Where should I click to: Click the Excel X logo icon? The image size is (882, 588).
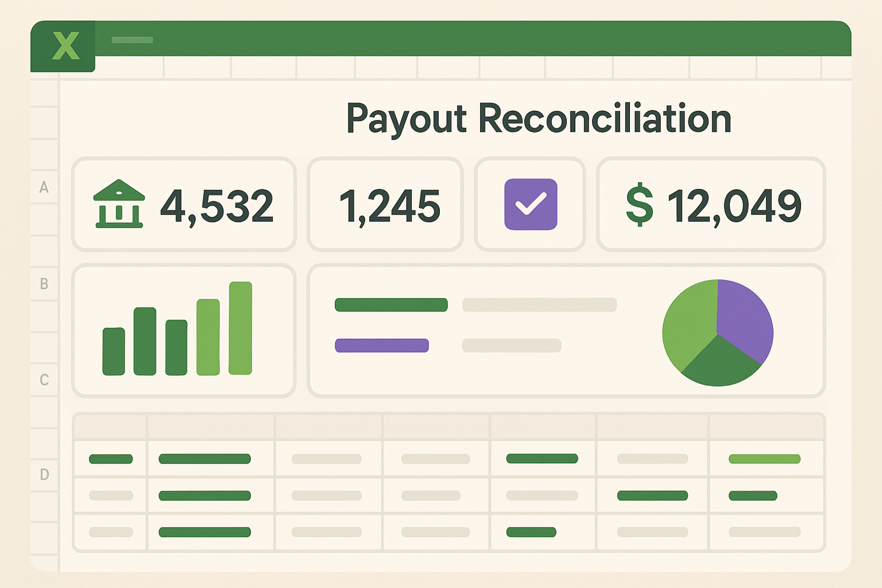[x=65, y=46]
